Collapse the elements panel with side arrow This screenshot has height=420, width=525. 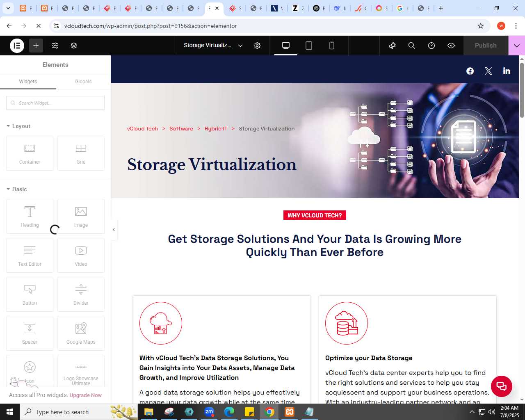114,230
